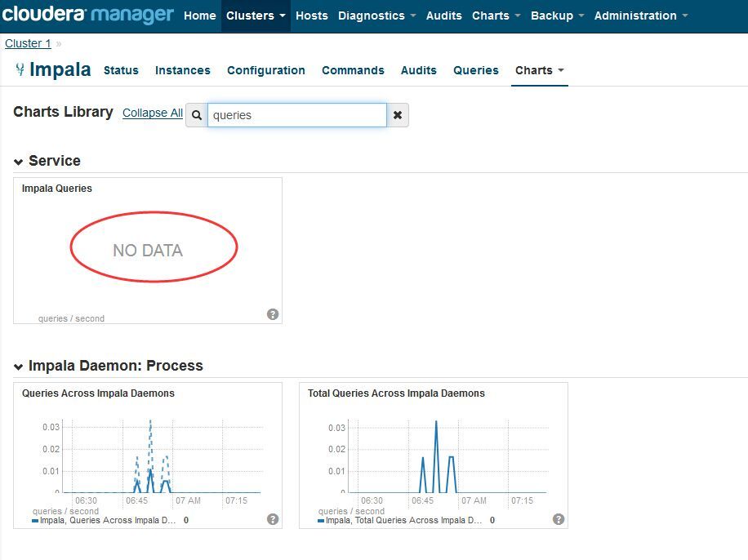Click the Total Queries Across Impala Daemons plot
The image size is (748, 560).
448,456
